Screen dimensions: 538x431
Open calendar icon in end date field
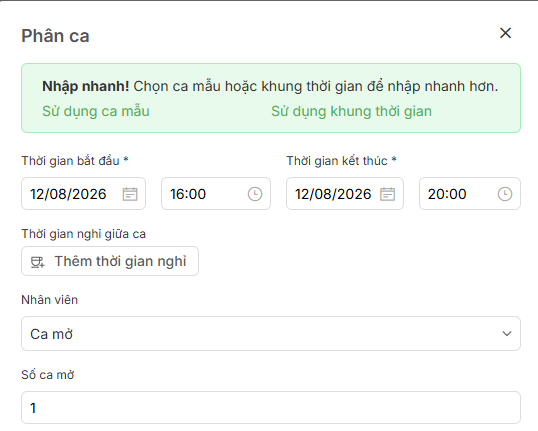pos(387,194)
